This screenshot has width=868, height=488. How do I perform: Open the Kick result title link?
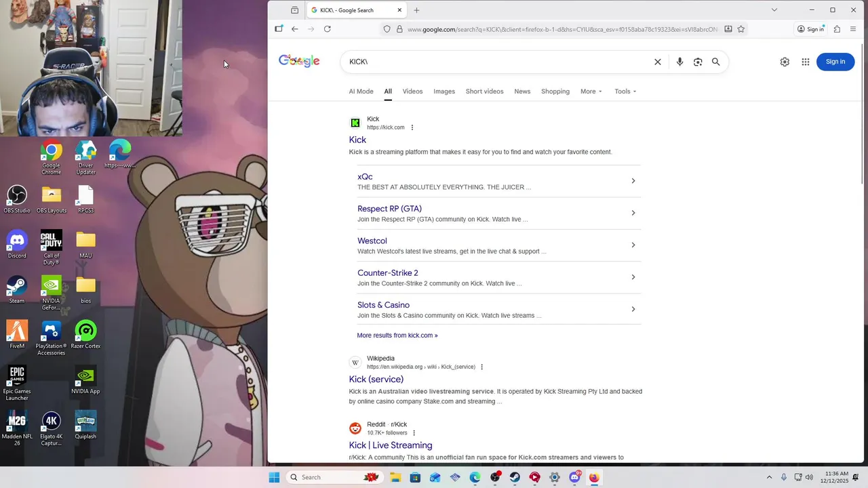(357, 140)
